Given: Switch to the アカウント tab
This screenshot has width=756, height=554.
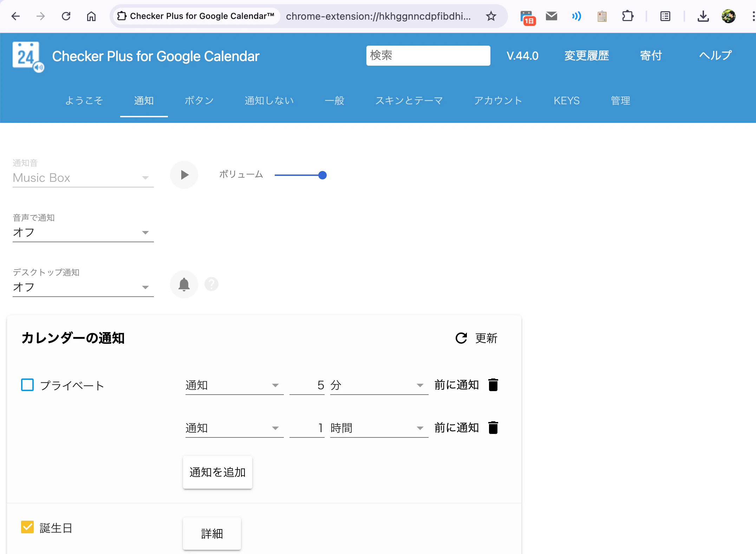Looking at the screenshot, I should (498, 101).
